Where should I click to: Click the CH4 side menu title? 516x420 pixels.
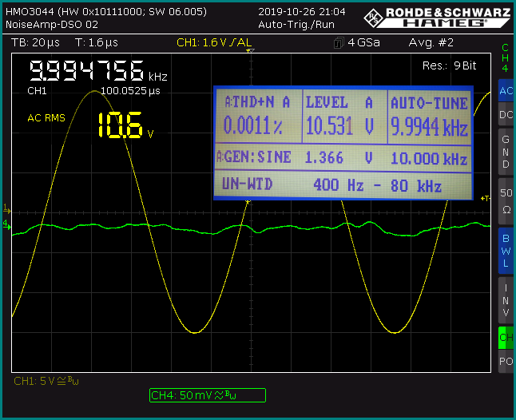(x=505, y=57)
